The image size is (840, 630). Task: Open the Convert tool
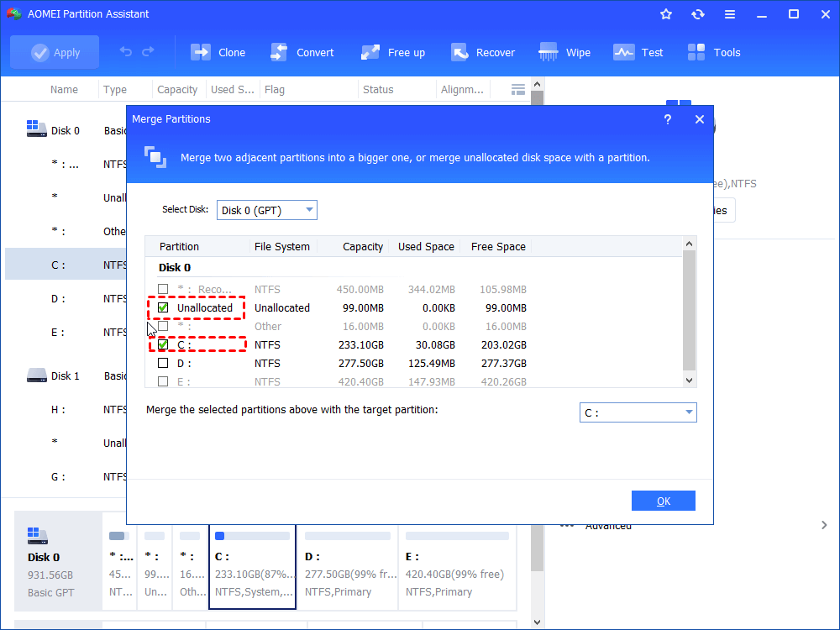[302, 52]
